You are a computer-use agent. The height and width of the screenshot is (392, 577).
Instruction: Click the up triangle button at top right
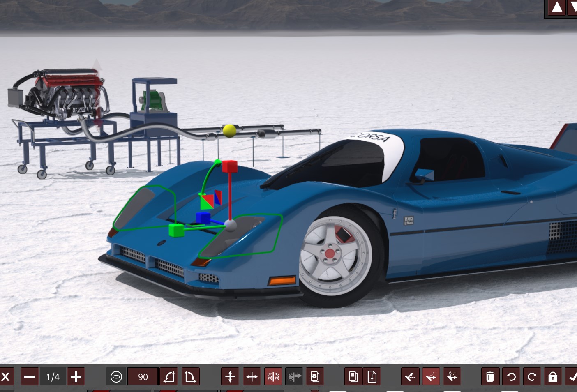click(557, 7)
